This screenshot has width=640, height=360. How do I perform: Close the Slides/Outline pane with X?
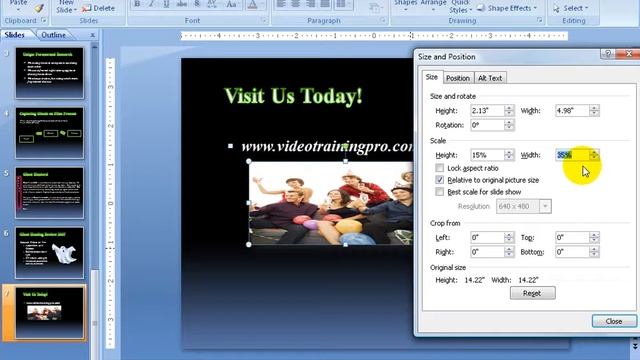click(93, 35)
